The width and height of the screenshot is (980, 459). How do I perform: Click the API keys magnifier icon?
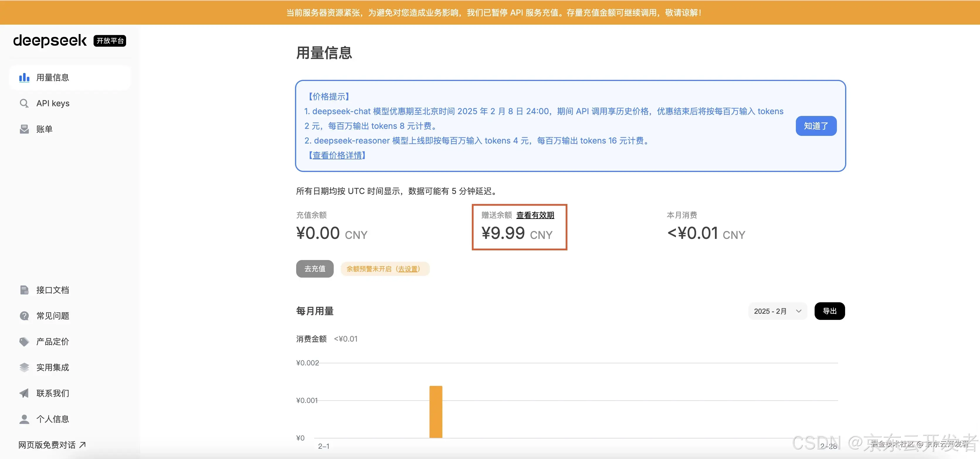[x=24, y=104]
